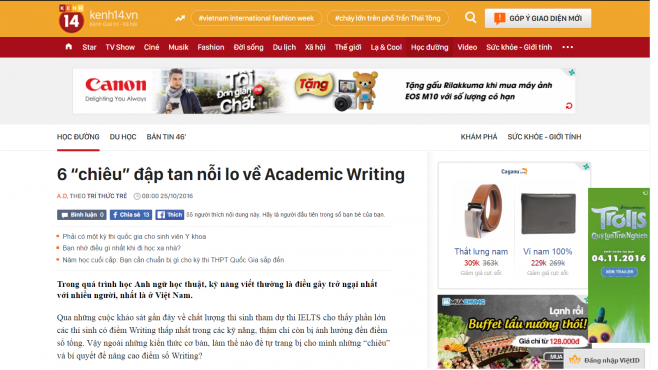Screen dimensions: 658x370
Task: Open Thế giới section
Action: point(348,47)
